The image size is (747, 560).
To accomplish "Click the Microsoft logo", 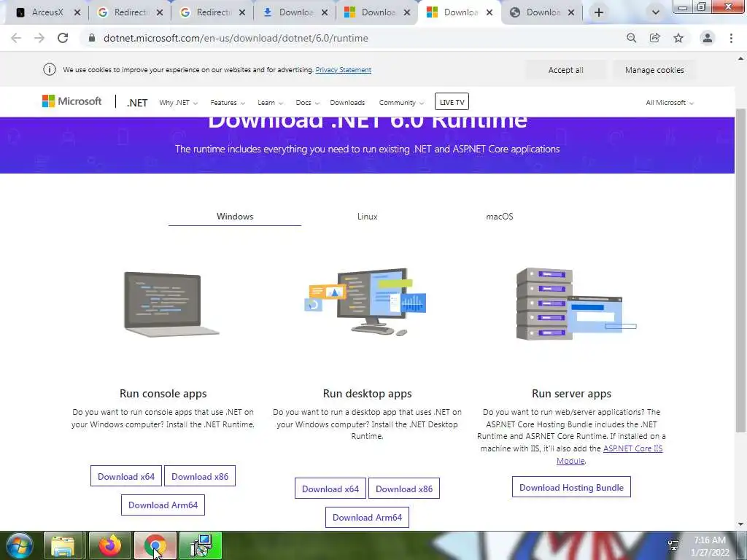I will [71, 101].
